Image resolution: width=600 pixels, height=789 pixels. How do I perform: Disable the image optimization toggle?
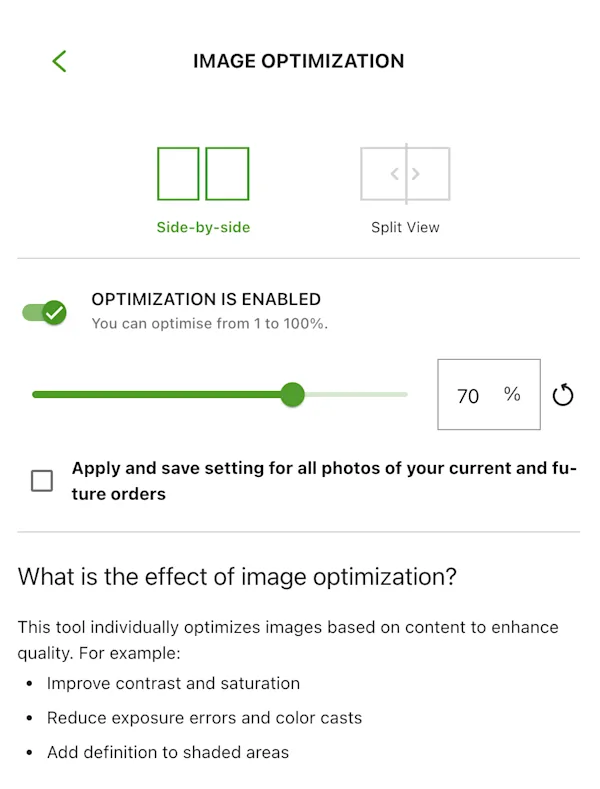[45, 312]
